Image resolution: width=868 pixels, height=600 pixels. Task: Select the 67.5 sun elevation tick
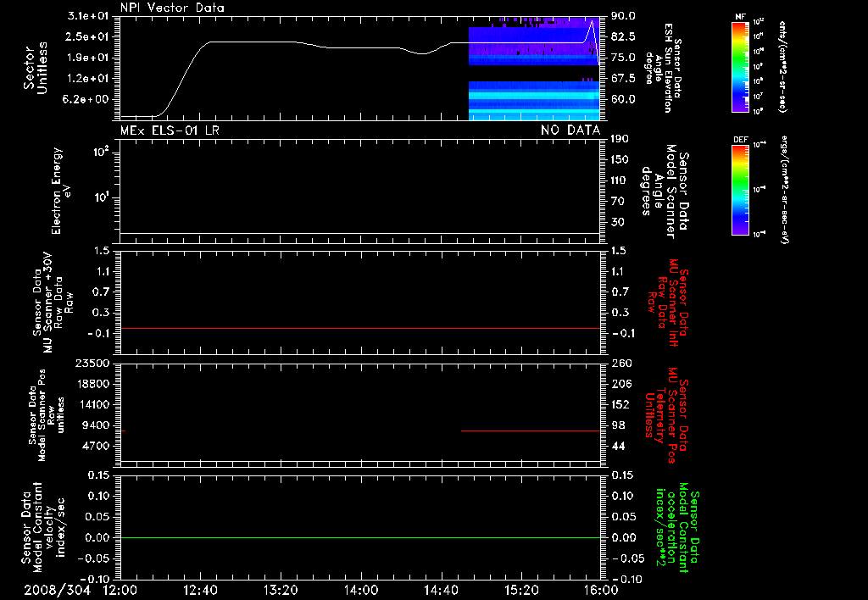click(x=623, y=79)
